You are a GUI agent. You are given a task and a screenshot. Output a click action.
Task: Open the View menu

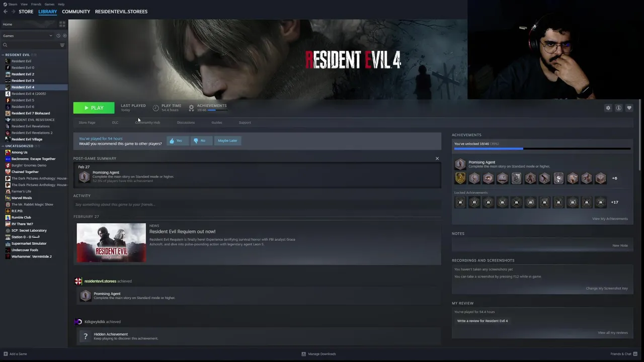point(24,4)
